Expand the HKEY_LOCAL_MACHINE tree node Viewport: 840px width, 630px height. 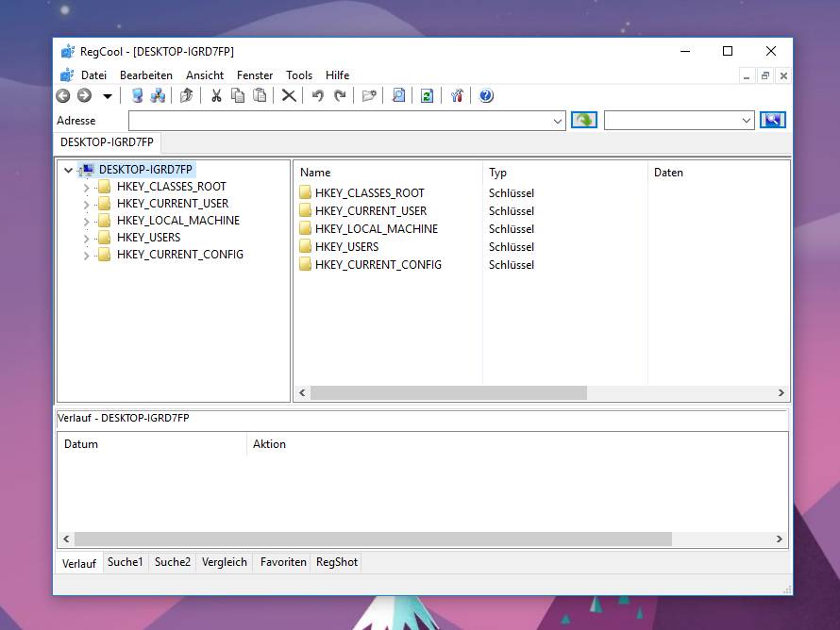pyautogui.click(x=89, y=220)
